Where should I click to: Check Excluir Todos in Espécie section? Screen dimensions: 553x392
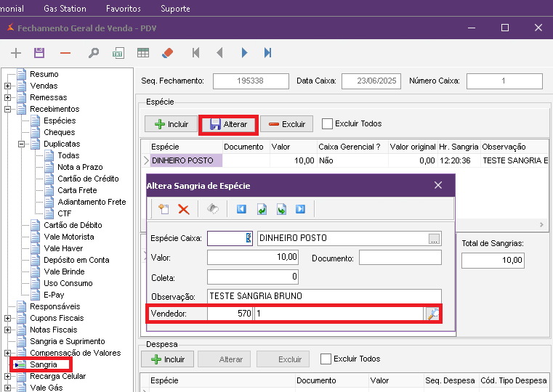tap(328, 124)
